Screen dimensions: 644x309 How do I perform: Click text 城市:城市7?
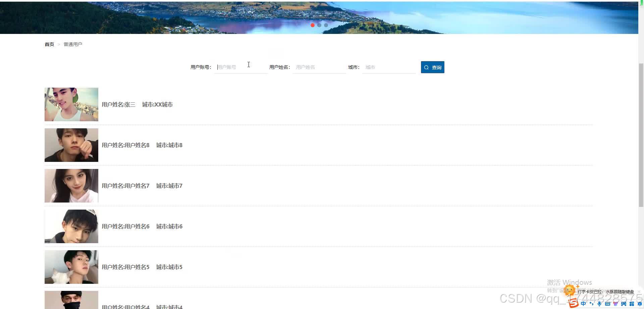click(x=169, y=186)
